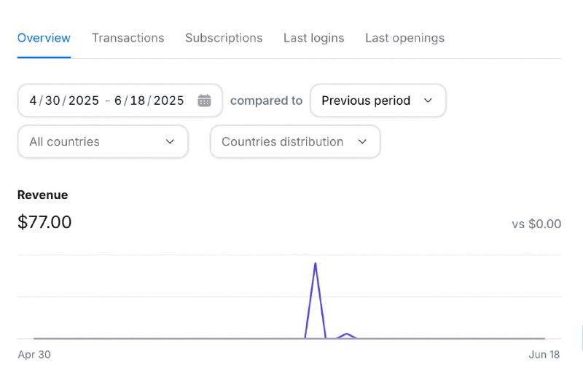The height and width of the screenshot is (392, 583).
Task: Click the small revenue bump on chart
Action: point(348,334)
